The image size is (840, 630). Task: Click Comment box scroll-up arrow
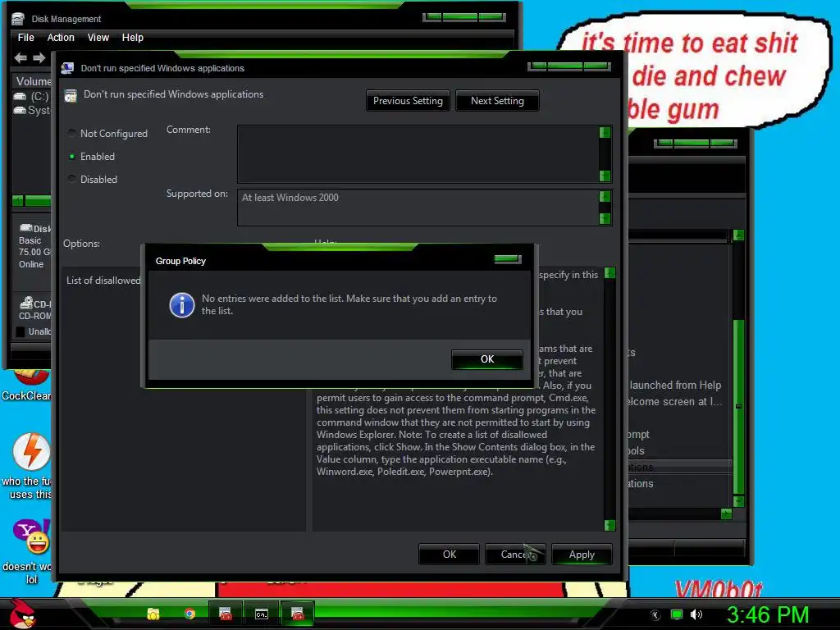coord(605,132)
